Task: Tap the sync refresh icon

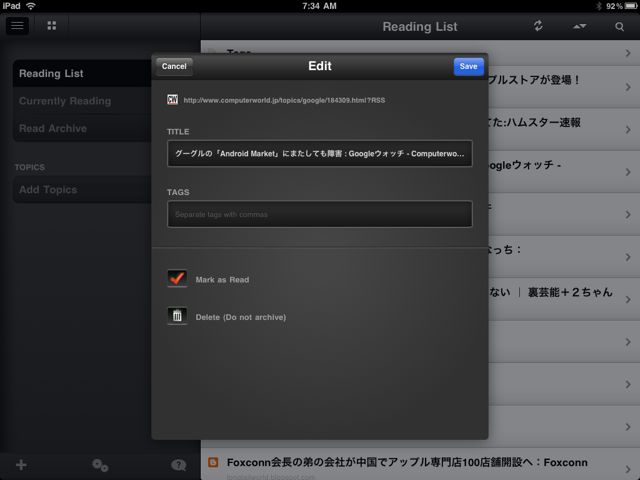Action: 538,26
